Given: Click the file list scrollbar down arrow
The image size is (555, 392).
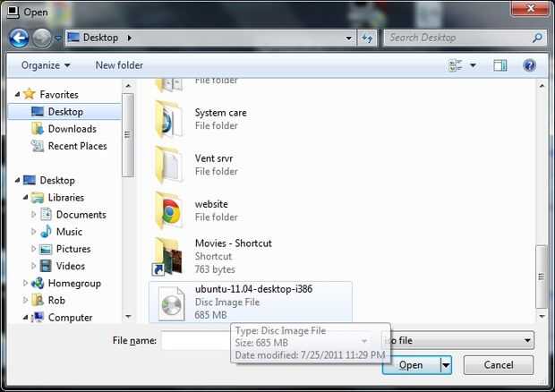Looking at the screenshot, I should [542, 316].
